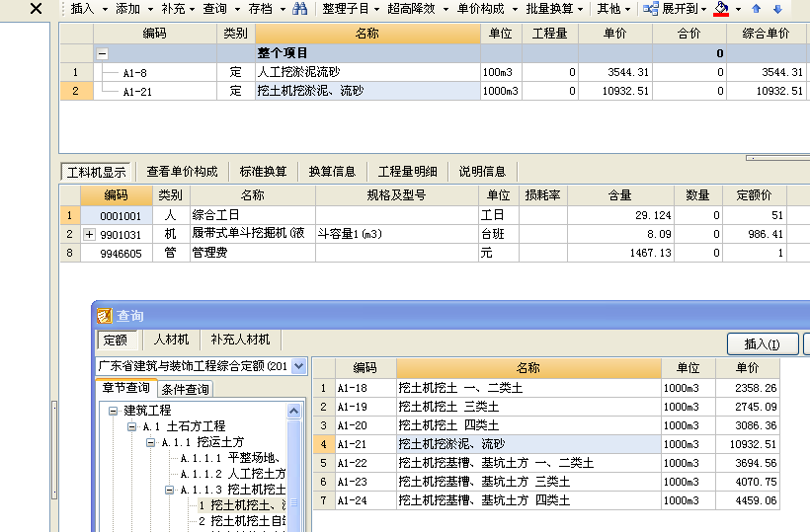Select tree item 2 挖土机挖土自

tap(242, 521)
